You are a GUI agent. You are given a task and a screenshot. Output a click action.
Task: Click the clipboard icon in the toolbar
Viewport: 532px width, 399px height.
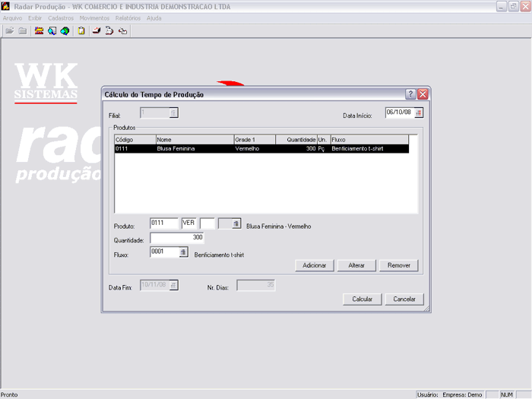click(81, 31)
